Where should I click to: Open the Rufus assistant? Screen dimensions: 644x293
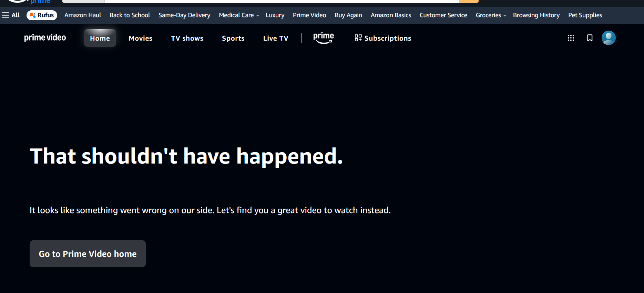click(x=42, y=15)
